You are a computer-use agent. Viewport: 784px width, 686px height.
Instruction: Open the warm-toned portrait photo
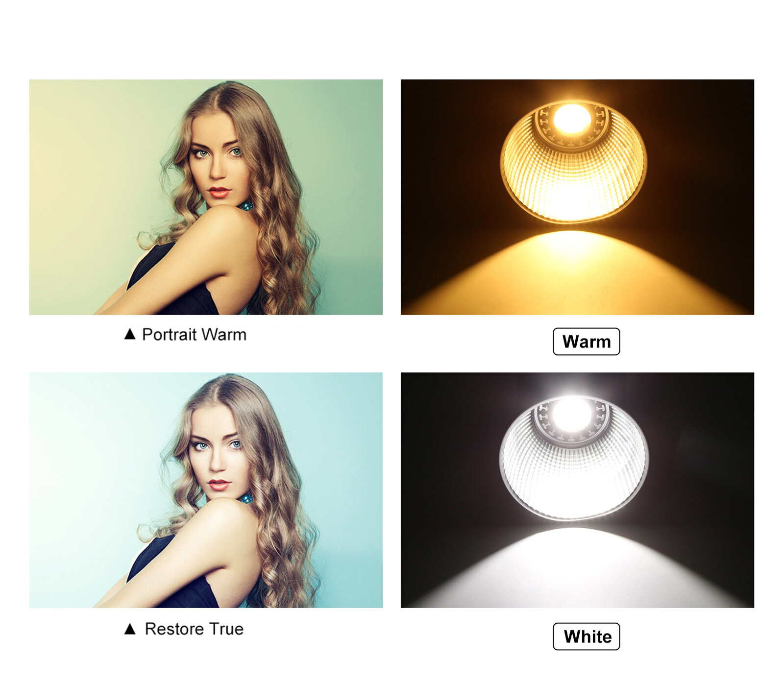pos(206,197)
